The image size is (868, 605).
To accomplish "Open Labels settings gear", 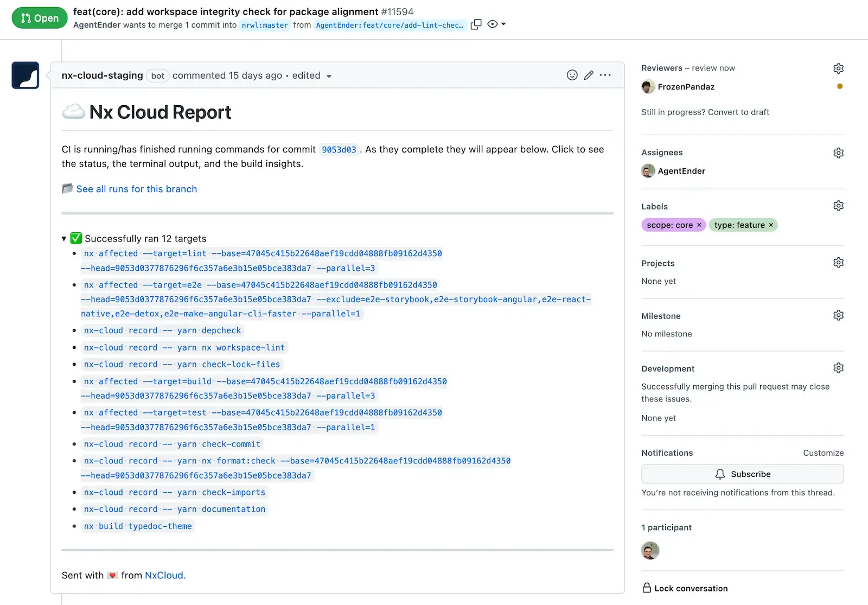I will 838,206.
